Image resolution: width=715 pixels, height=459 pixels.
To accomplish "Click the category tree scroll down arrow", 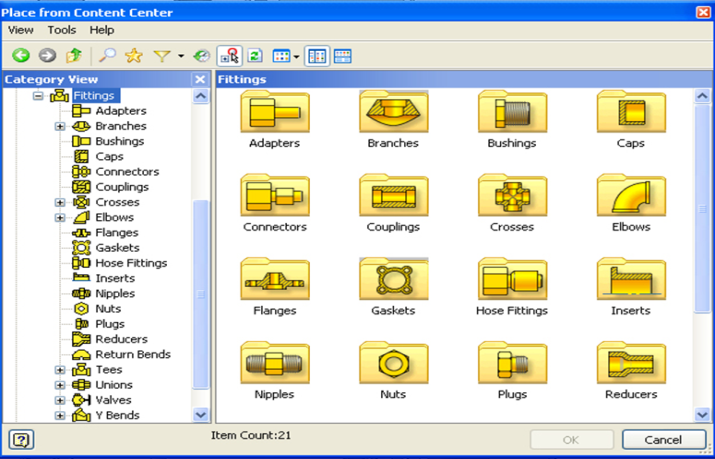I will click(201, 415).
